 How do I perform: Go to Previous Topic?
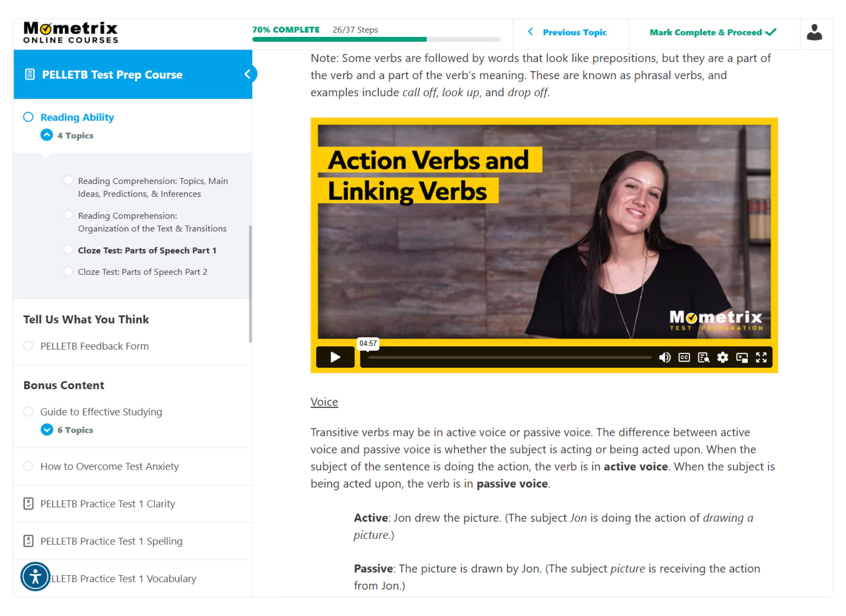point(567,32)
